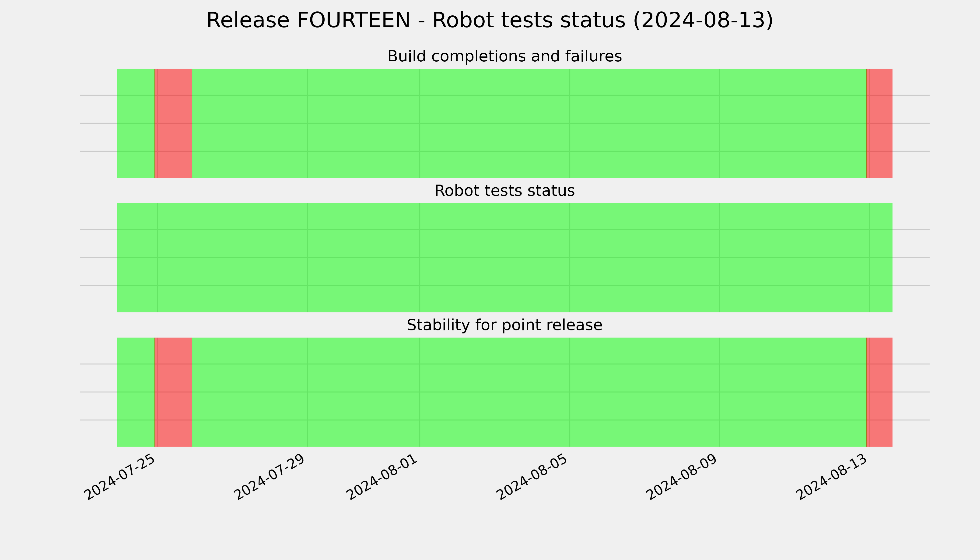
Task: Click the first red band in Stability chart
Action: [x=173, y=392]
